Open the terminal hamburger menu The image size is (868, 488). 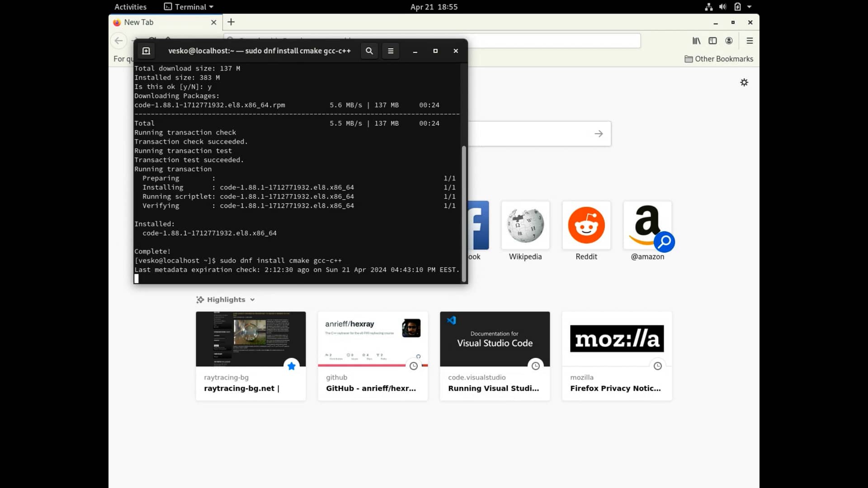pyautogui.click(x=391, y=51)
